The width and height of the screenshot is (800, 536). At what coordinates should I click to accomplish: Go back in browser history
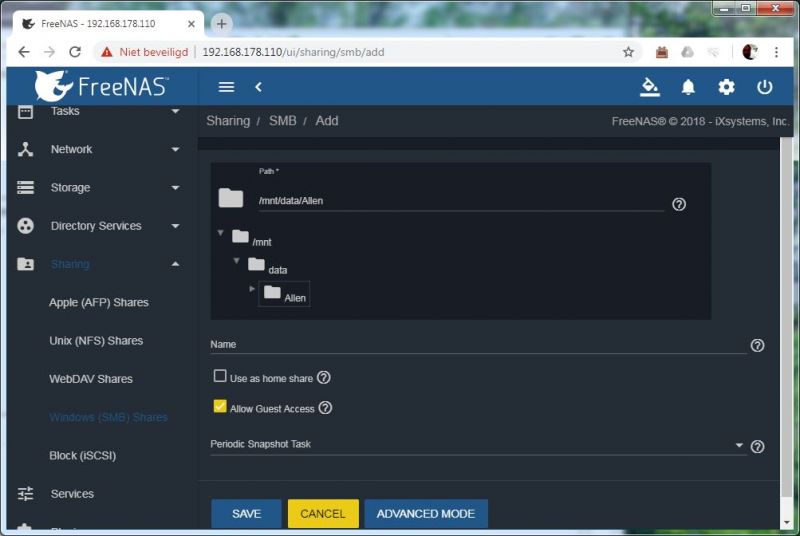tap(23, 52)
